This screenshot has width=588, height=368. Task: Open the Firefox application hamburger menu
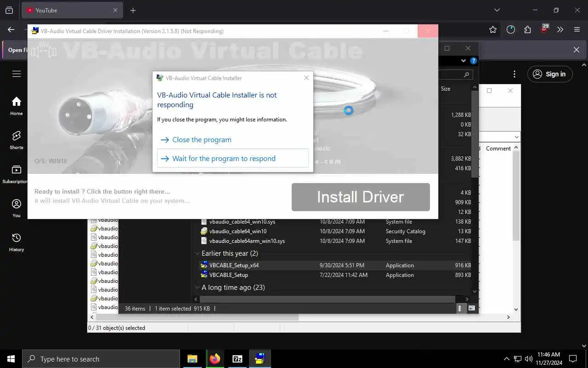[x=577, y=29]
